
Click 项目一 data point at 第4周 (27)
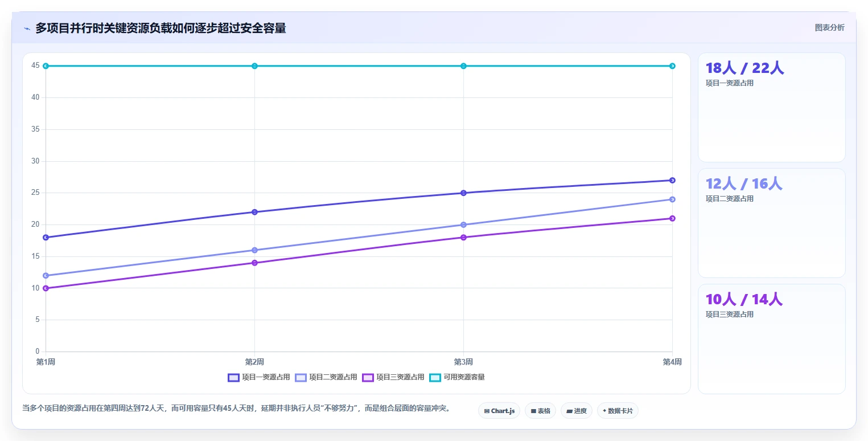672,180
